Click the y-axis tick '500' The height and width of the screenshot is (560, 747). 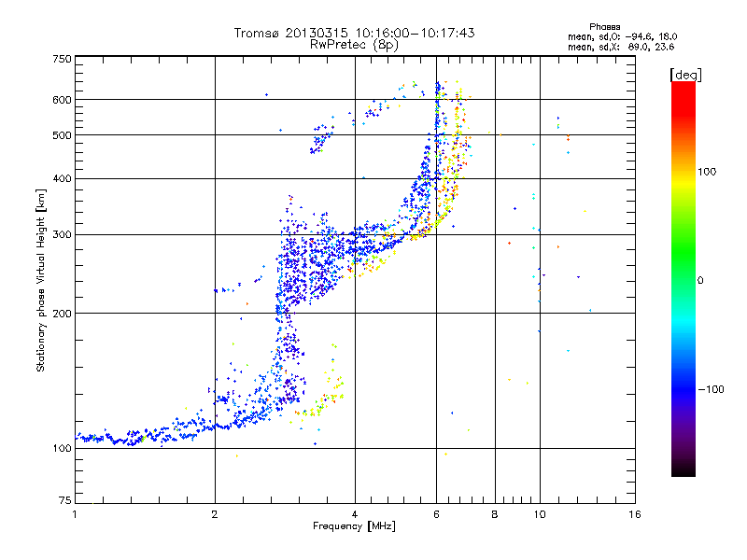pyautogui.click(x=62, y=135)
